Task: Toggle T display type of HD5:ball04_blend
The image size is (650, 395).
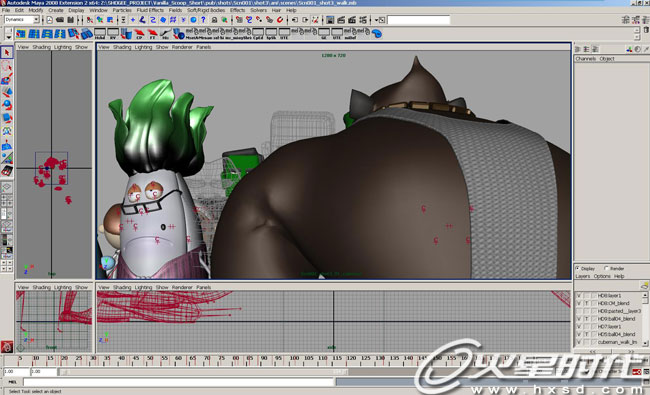Action: pyautogui.click(x=586, y=334)
